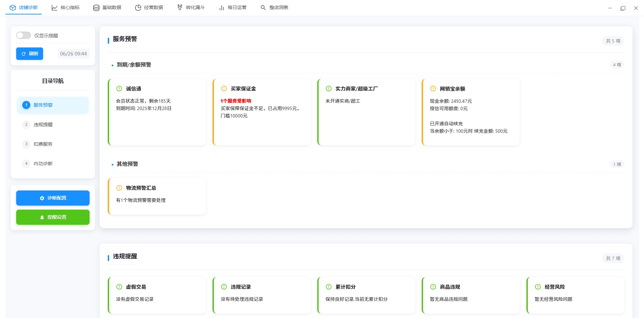Click the alert icon on 网销宝余额 card

pos(432,89)
